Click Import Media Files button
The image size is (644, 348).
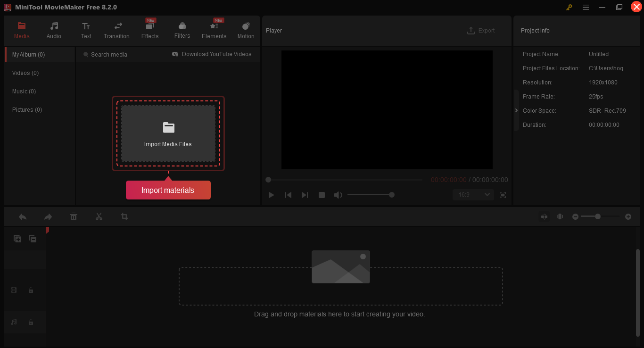[168, 133]
